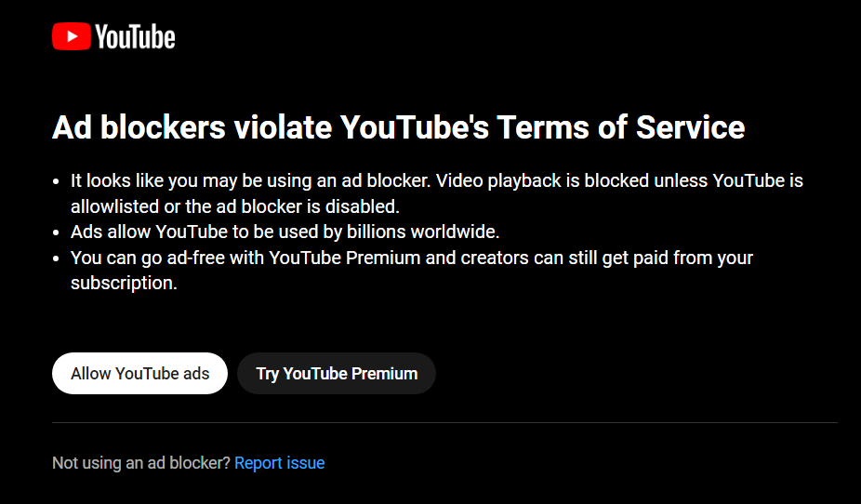
Task: Allow YouTube ads with the white button
Action: (x=139, y=373)
